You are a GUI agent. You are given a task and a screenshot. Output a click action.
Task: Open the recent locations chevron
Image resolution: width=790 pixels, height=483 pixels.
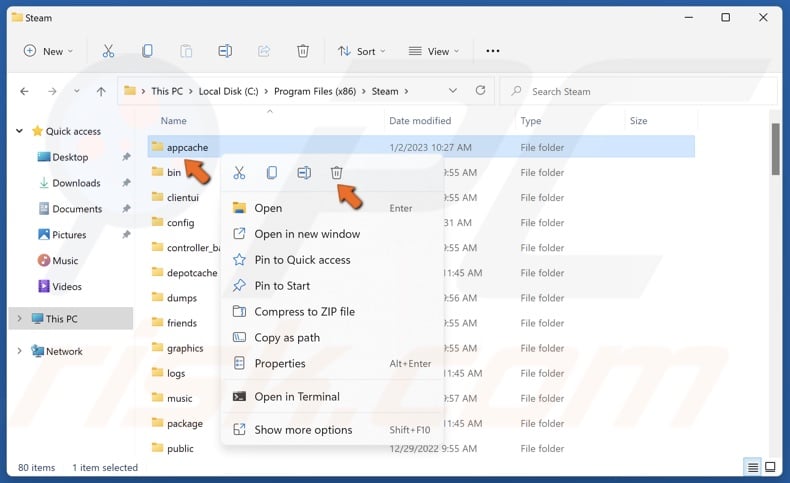tap(77, 91)
